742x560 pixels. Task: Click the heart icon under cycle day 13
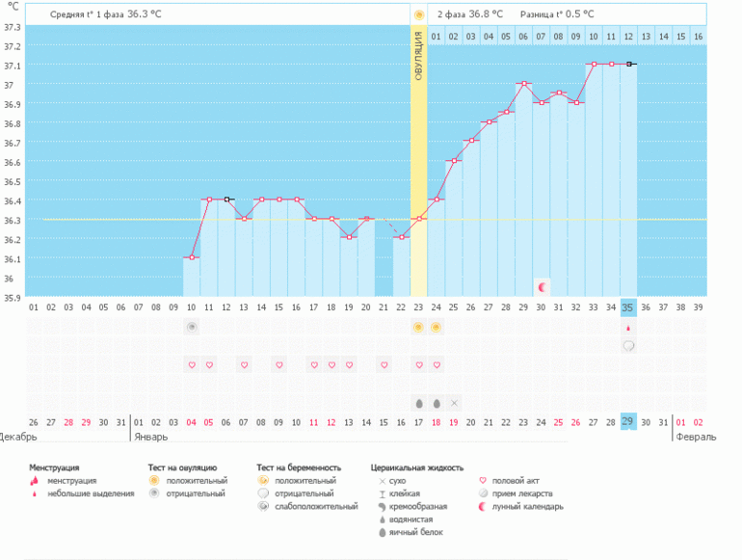click(x=244, y=365)
